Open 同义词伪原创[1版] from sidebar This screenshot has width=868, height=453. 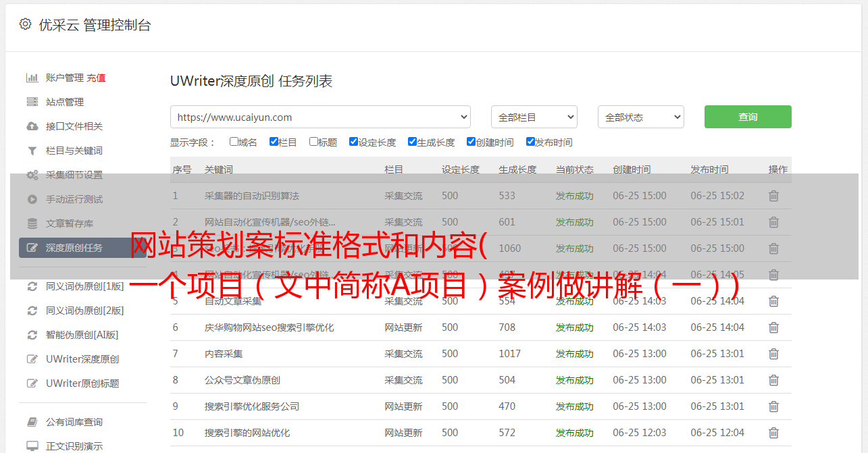click(x=84, y=286)
